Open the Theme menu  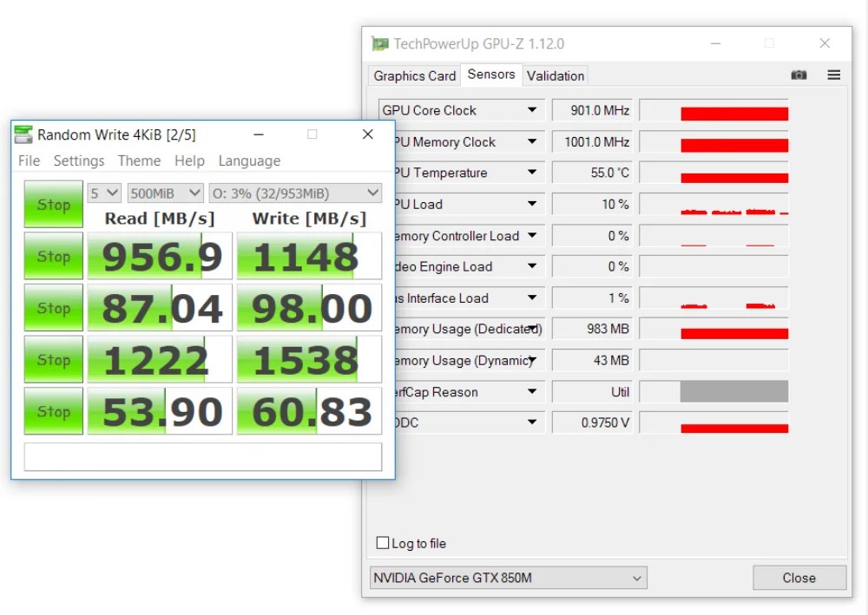(139, 161)
